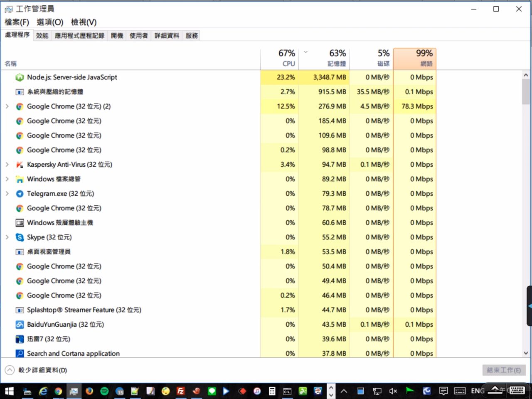Click the 78.3 Mbps network value

point(417,106)
